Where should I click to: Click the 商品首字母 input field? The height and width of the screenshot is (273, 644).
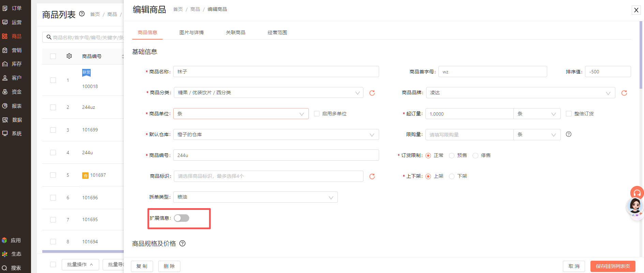coord(493,72)
